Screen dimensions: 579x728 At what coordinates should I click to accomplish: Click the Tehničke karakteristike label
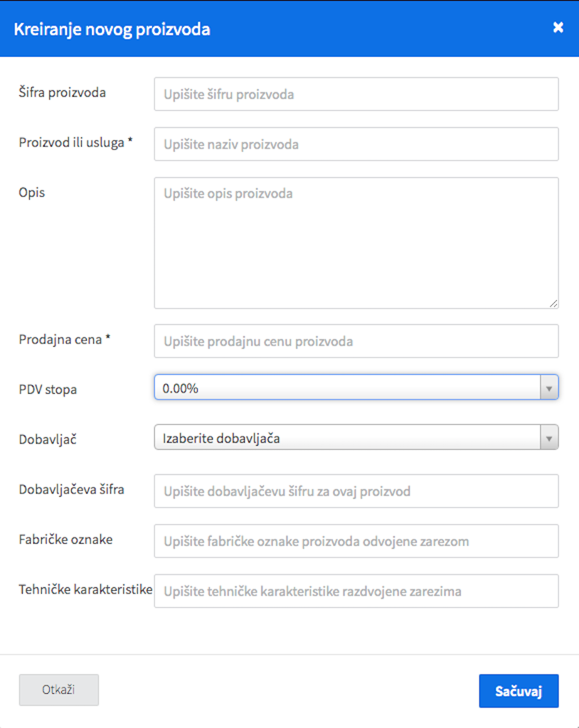click(85, 589)
